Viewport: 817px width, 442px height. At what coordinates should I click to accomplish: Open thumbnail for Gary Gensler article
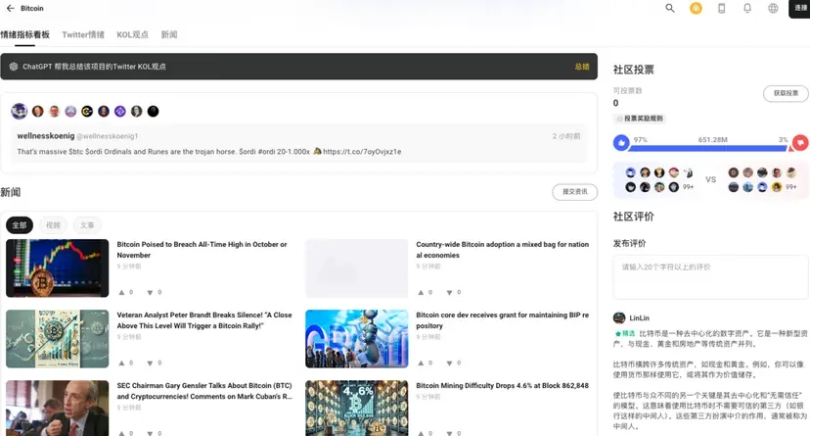pyautogui.click(x=57, y=408)
